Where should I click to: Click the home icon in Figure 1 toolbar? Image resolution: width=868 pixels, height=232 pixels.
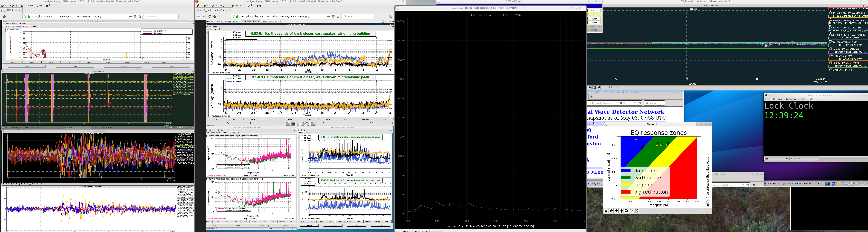606,211
